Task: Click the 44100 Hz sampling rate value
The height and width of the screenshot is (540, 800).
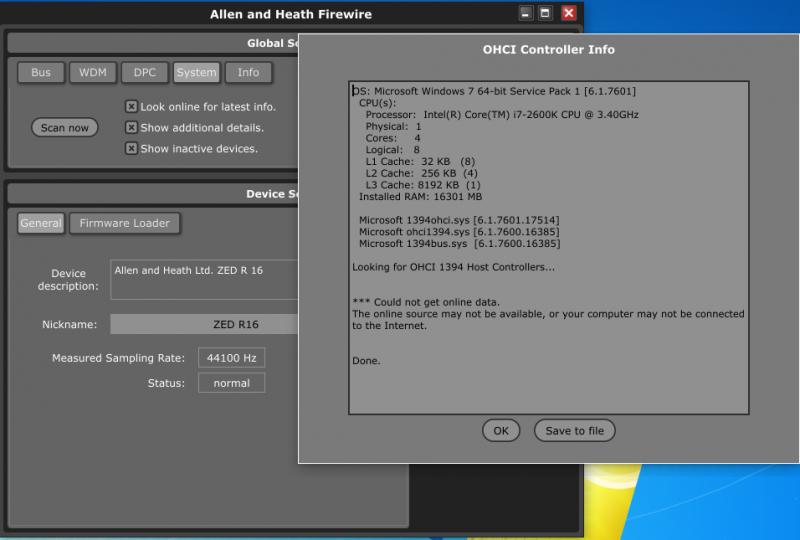Action: coord(232,358)
